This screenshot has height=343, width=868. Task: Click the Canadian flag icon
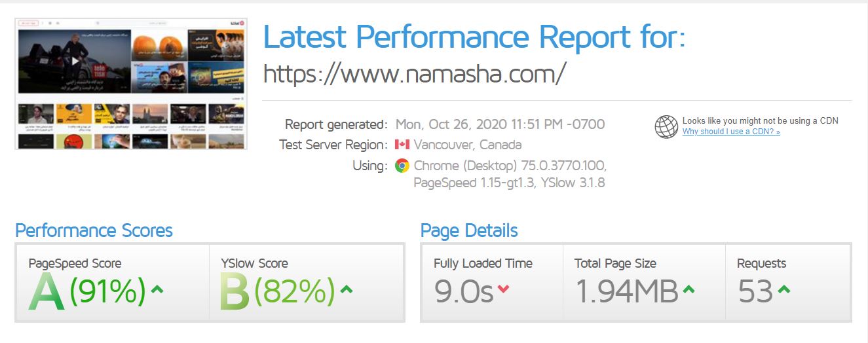pos(402,145)
